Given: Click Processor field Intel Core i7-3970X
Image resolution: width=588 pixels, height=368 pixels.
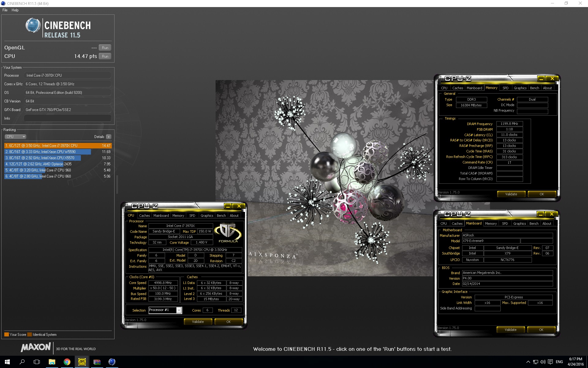Looking at the screenshot, I should (68, 75).
